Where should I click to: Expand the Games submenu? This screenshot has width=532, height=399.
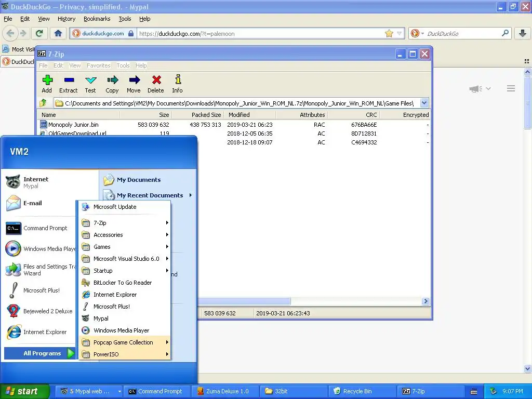click(x=125, y=247)
